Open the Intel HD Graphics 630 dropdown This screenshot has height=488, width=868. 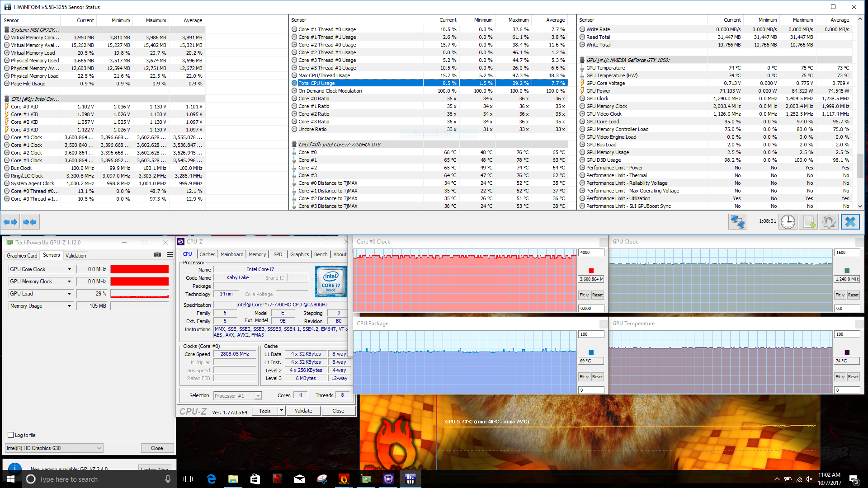(x=99, y=448)
